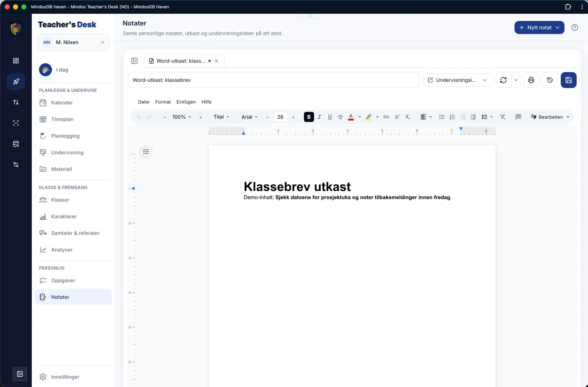Screen dimensions: 588x387
Task: Open Kalender in sidebar
Action: (x=73, y=103)
